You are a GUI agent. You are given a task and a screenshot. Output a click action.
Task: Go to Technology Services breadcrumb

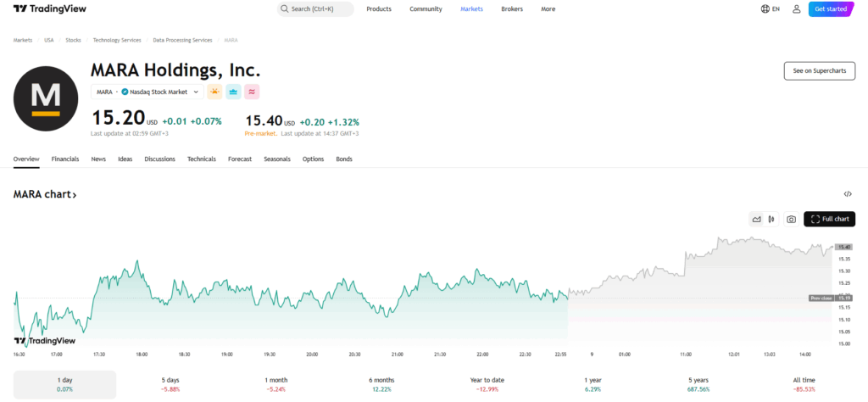pyautogui.click(x=117, y=41)
